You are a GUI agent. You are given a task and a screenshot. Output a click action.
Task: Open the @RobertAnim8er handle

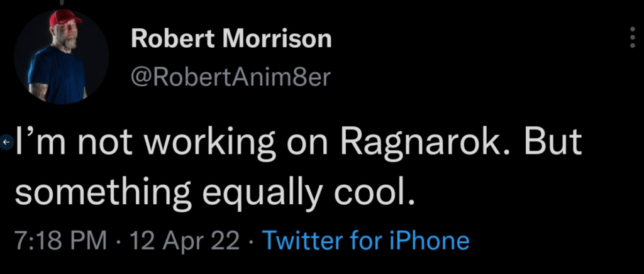tap(230, 77)
